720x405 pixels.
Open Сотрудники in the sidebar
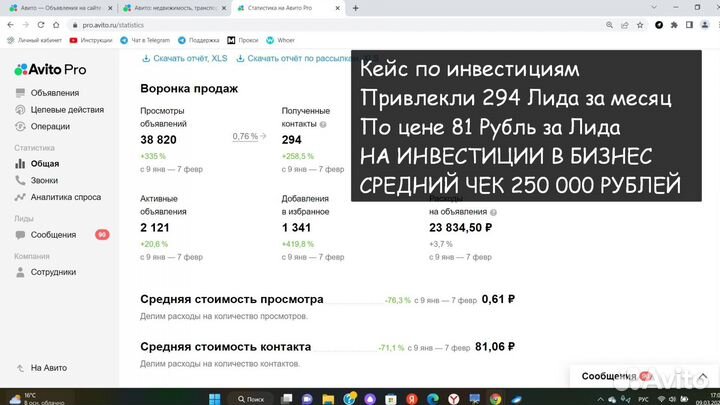pos(53,272)
